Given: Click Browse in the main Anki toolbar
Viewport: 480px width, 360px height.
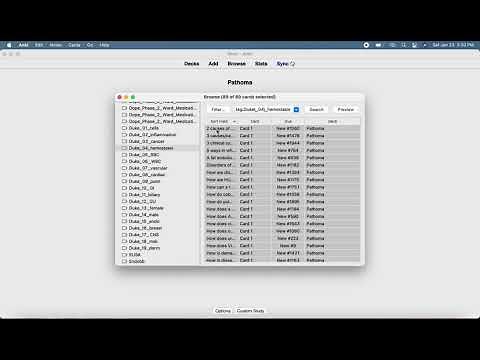Looking at the screenshot, I should point(237,64).
